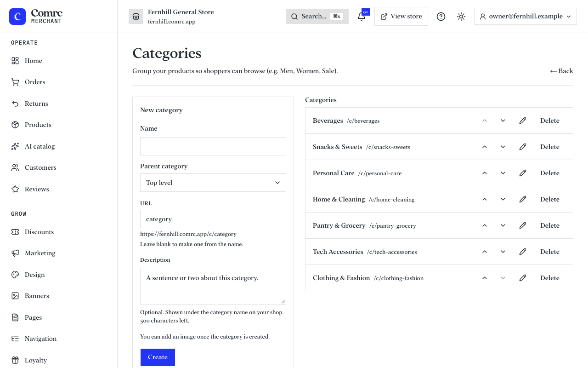Open Design in sidebar
The width and height of the screenshot is (588, 368).
click(x=59, y=275)
